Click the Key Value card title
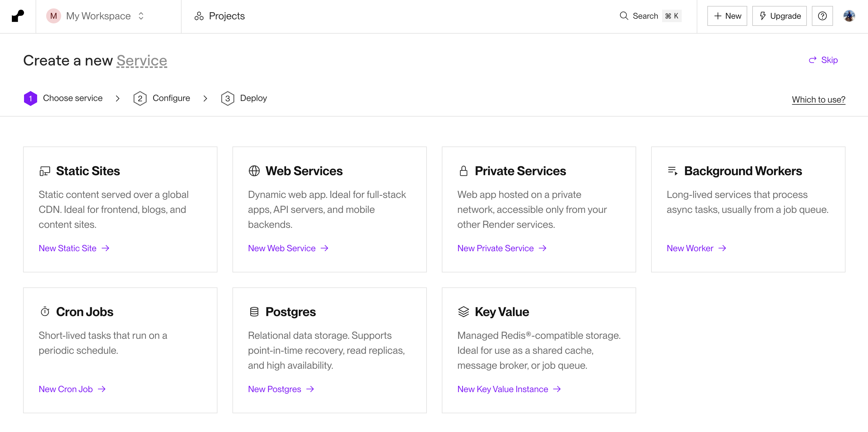Image resolution: width=868 pixels, height=432 pixels. (502, 312)
